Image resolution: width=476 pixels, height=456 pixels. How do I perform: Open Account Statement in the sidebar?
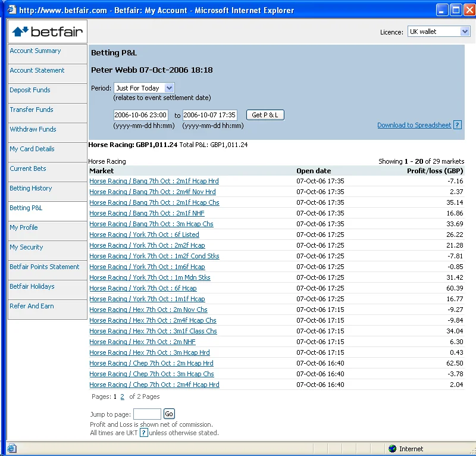coord(37,70)
